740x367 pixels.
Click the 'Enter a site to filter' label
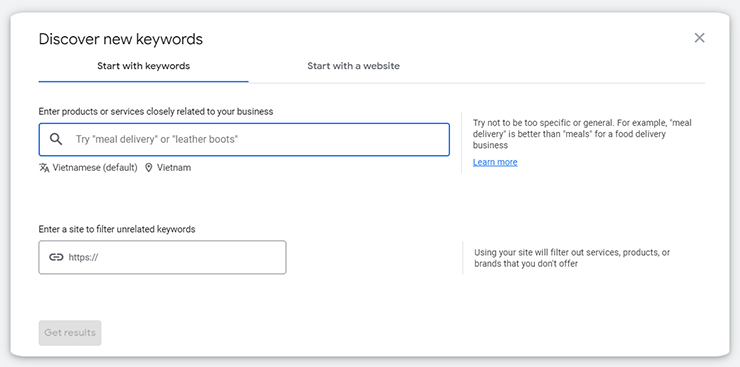117,229
